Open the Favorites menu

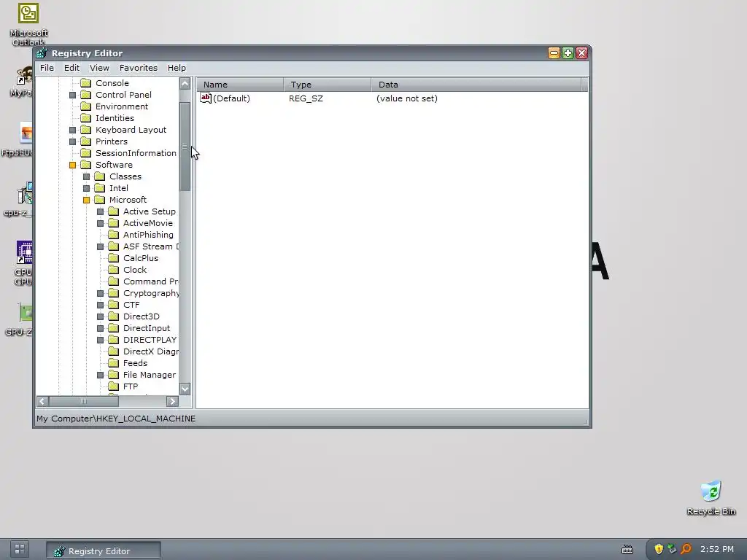pos(139,68)
